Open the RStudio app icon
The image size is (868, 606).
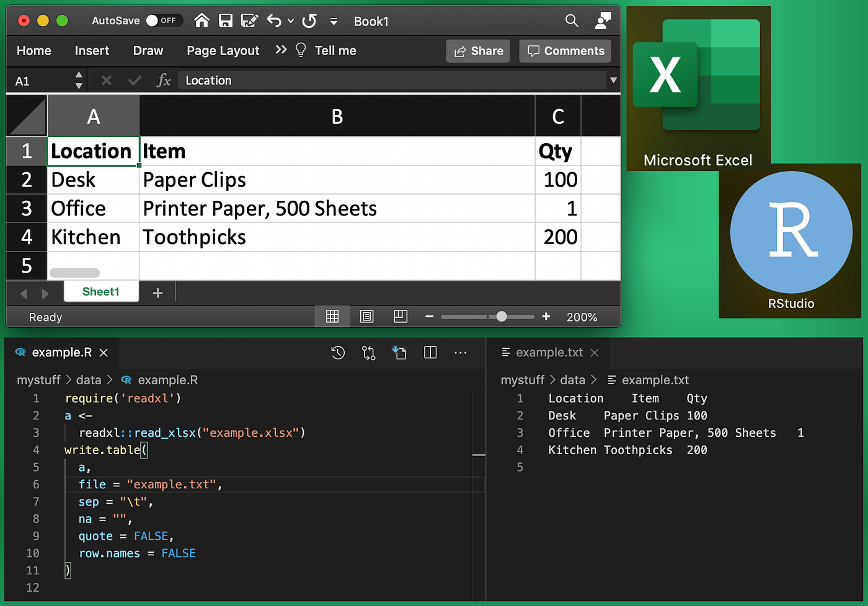791,240
